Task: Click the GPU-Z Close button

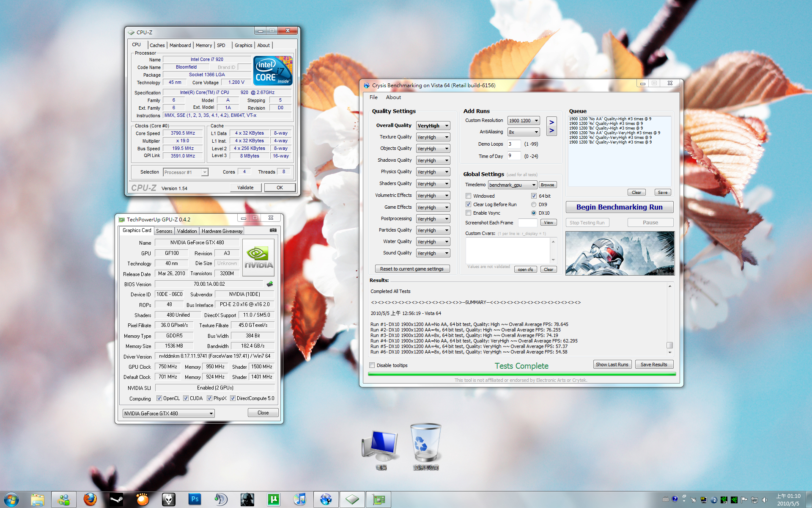Action: click(263, 413)
